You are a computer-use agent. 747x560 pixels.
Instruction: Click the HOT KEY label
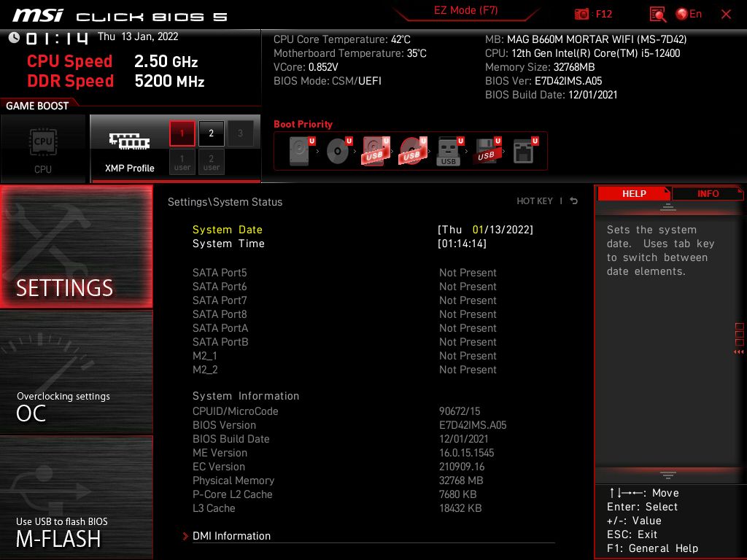coord(535,201)
